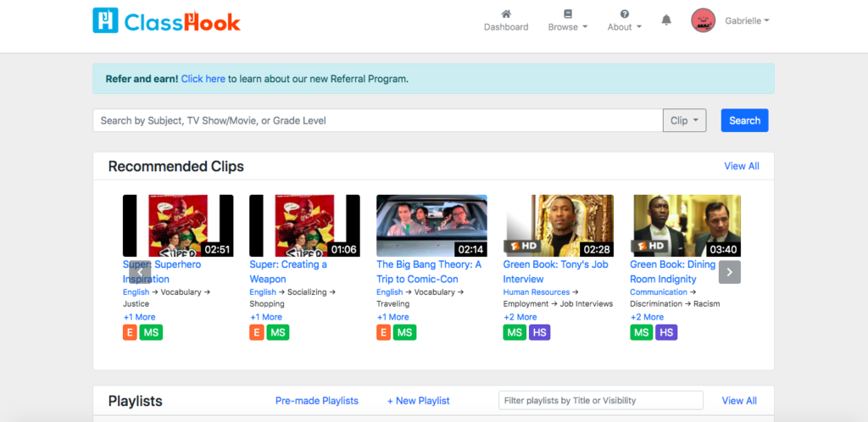Click the 'Recommended Clips' heading
Image resolution: width=868 pixels, height=422 pixels.
pyautogui.click(x=176, y=166)
